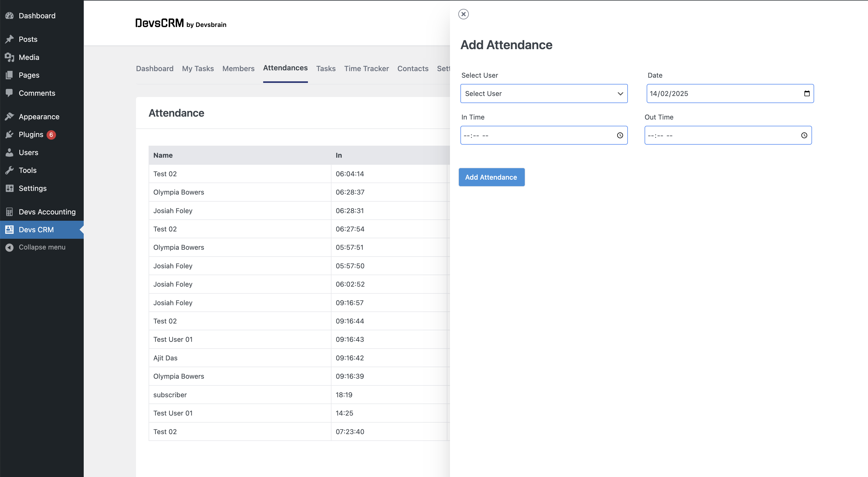The width and height of the screenshot is (868, 477).
Task: Click time value 07:23:40
Action: tap(350, 431)
